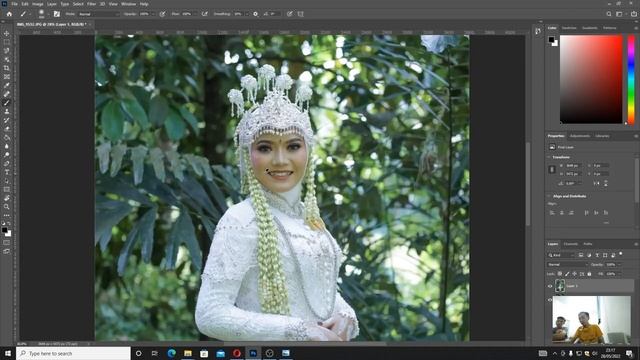Enable airbrush-style build-up effects

point(205,14)
